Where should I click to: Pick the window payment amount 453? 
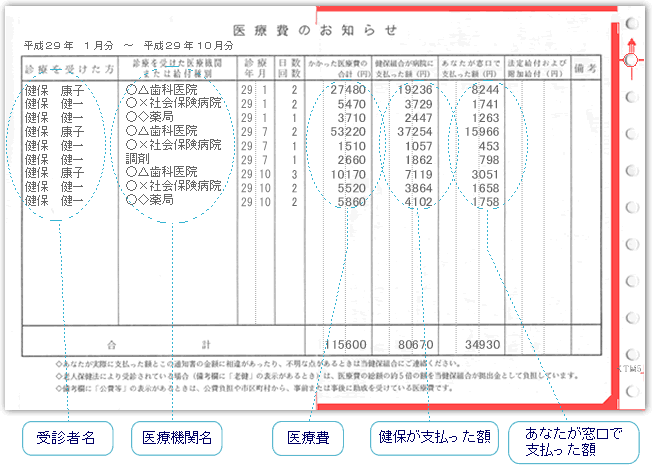pos(489,146)
